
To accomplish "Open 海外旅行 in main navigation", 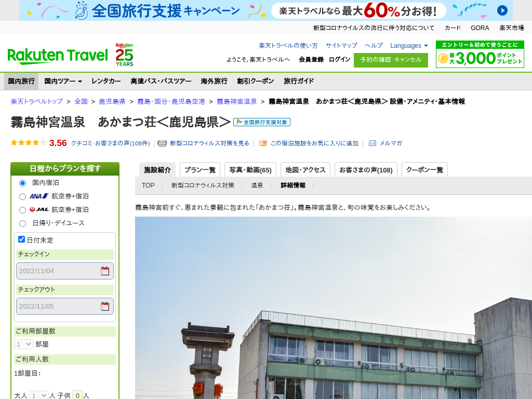I will (214, 81).
